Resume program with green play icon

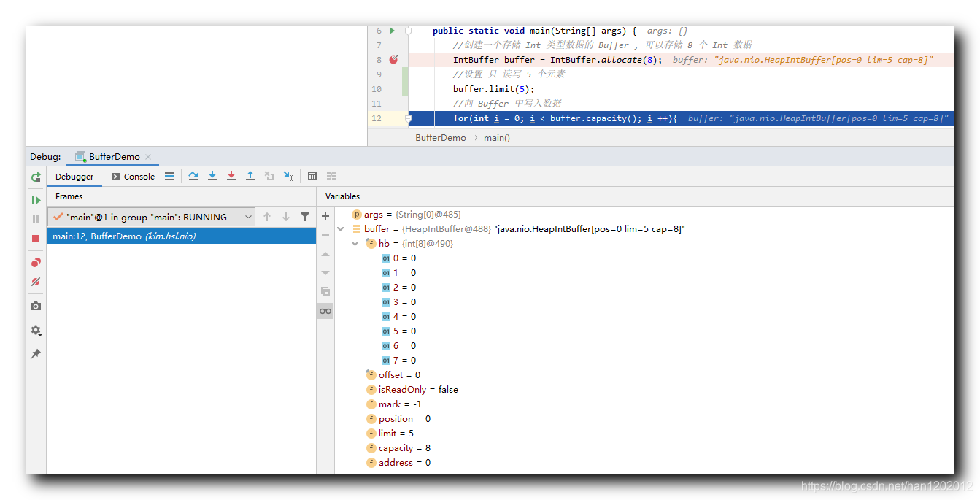pos(36,200)
